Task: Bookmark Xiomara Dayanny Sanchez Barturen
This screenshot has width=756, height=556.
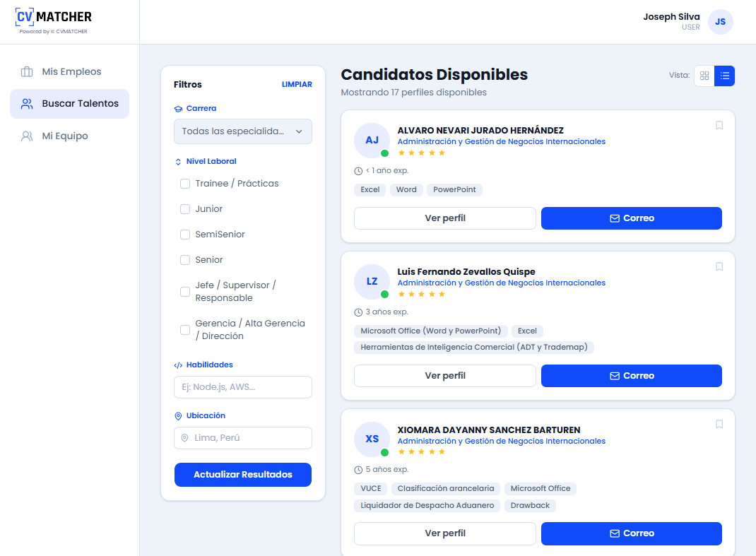Action: click(x=719, y=425)
